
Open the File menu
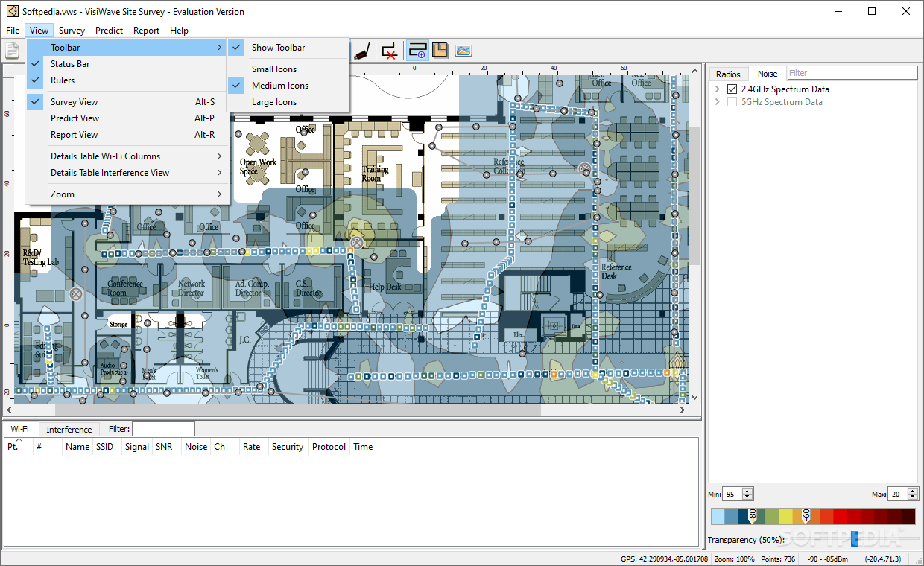pos(13,31)
